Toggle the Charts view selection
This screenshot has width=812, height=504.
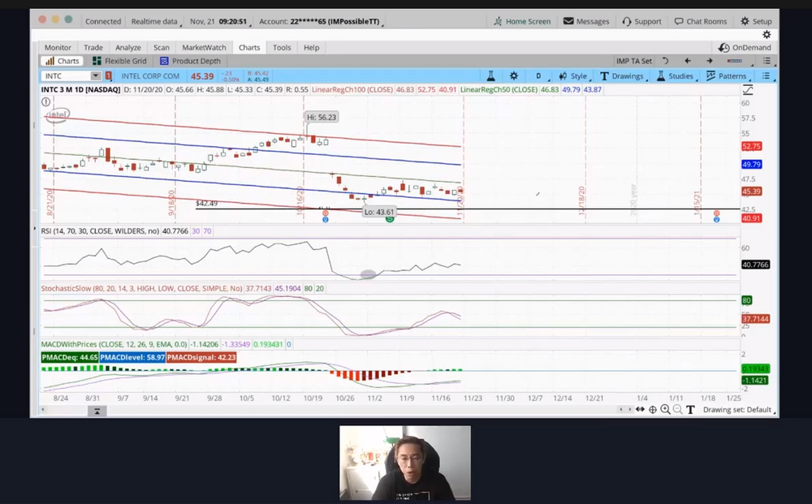pyautogui.click(x=63, y=60)
